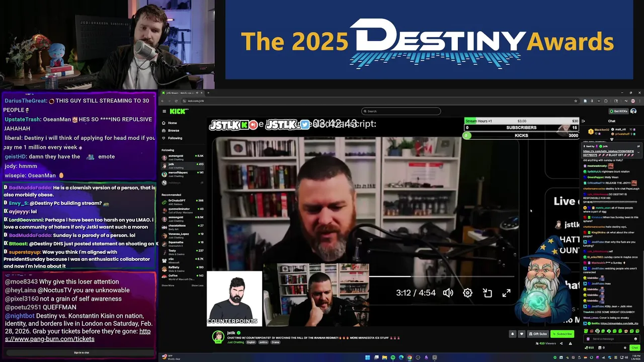This screenshot has width=644, height=362.
Task: Focus the Kick search box
Action: pyautogui.click(x=401, y=111)
